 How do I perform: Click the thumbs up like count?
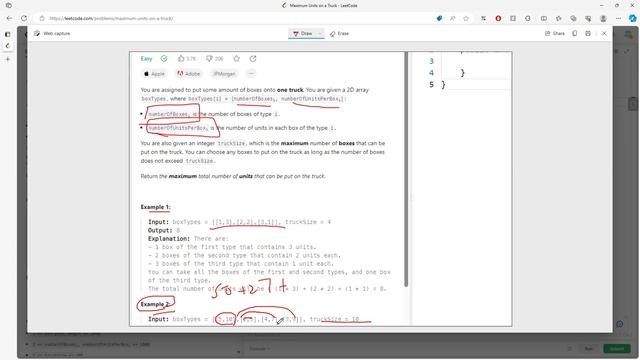coord(187,59)
